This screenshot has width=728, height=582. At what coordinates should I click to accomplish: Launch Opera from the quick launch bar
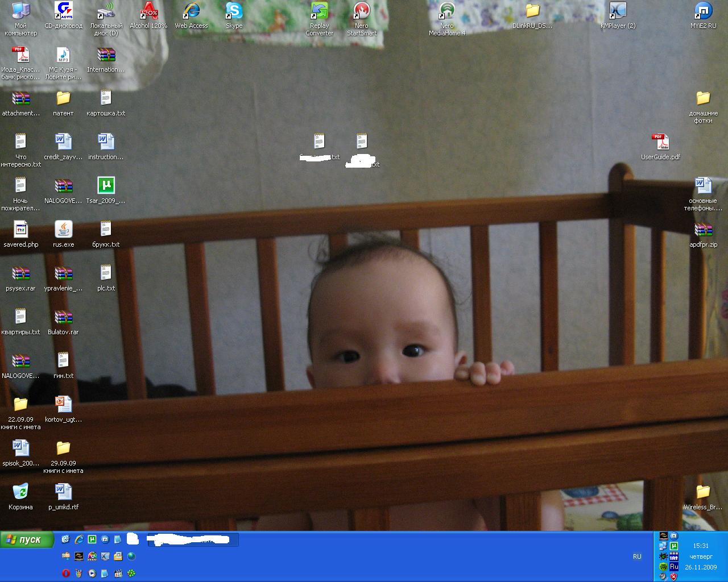point(65,573)
